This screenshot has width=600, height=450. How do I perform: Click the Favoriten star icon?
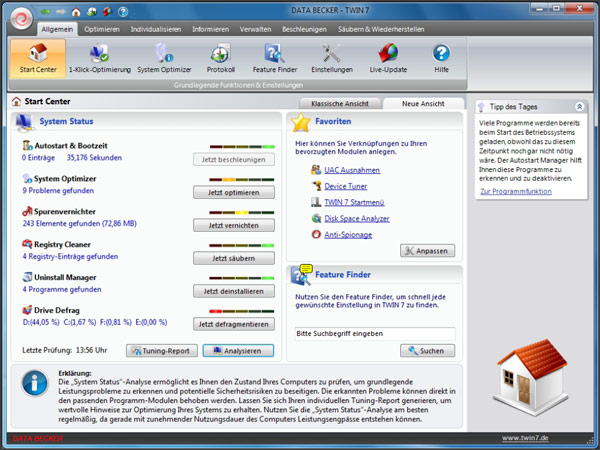tap(301, 122)
